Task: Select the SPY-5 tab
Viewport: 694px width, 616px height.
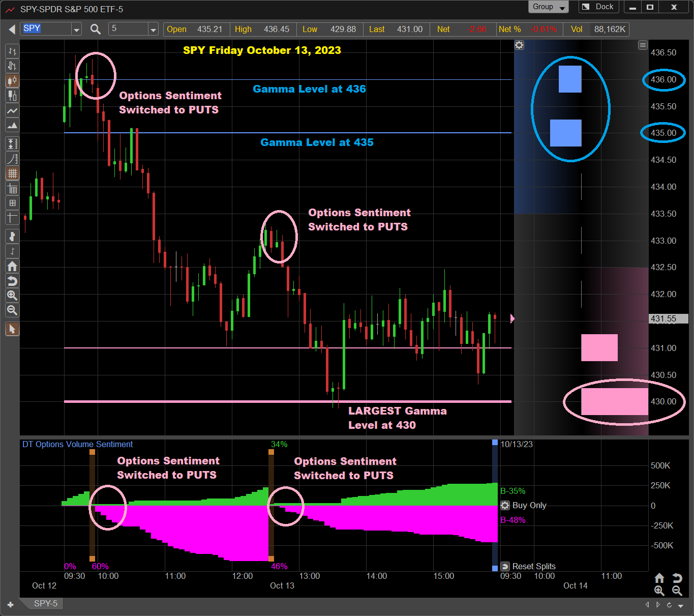Action: 45,604
